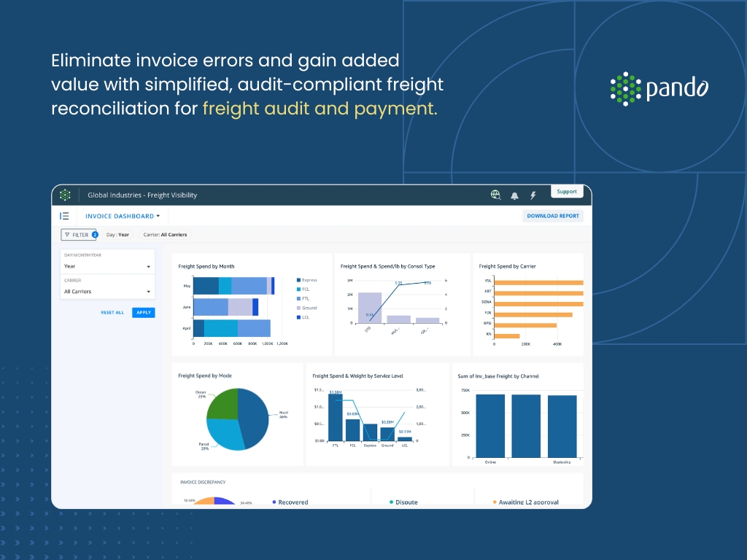The height and width of the screenshot is (560, 747).
Task: Click the dark blue Road pie slice
Action: click(255, 418)
